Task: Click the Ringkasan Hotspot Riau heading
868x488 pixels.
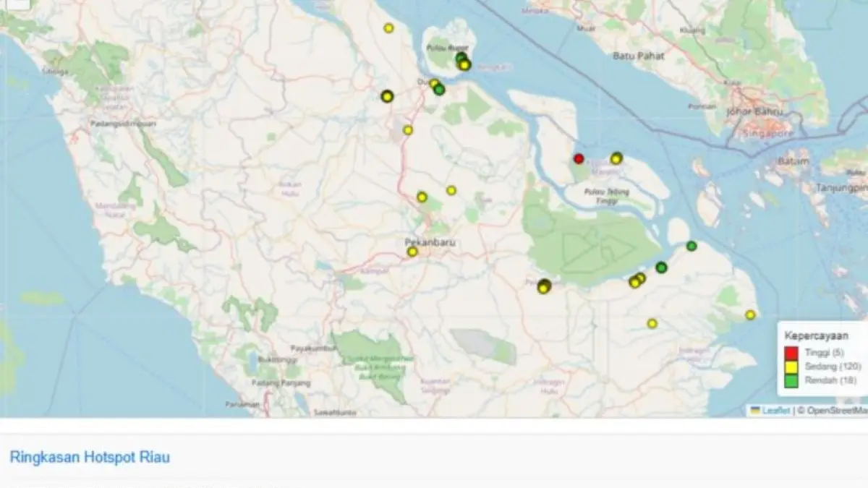Action: pos(90,457)
